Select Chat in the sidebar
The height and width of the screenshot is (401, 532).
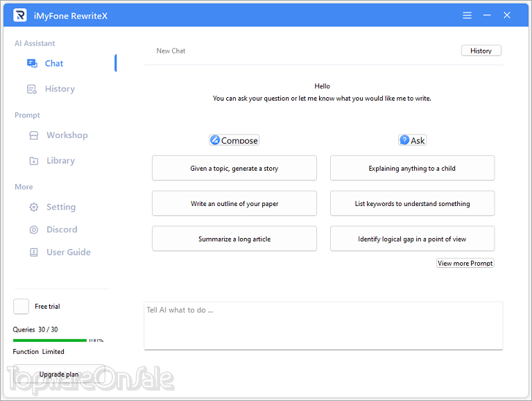click(x=54, y=63)
